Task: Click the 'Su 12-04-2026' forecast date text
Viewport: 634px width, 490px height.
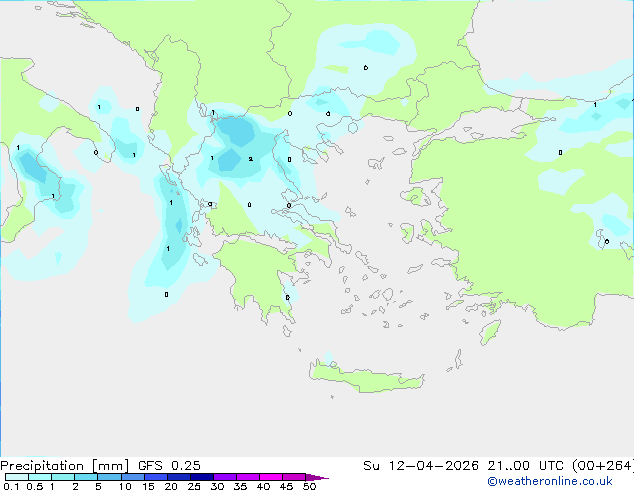Action: [421, 466]
